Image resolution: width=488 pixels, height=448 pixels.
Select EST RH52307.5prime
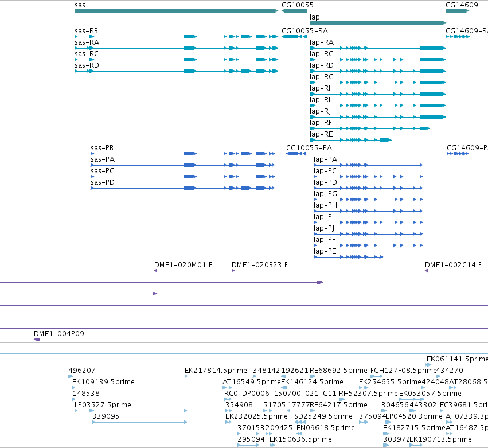click(368, 394)
